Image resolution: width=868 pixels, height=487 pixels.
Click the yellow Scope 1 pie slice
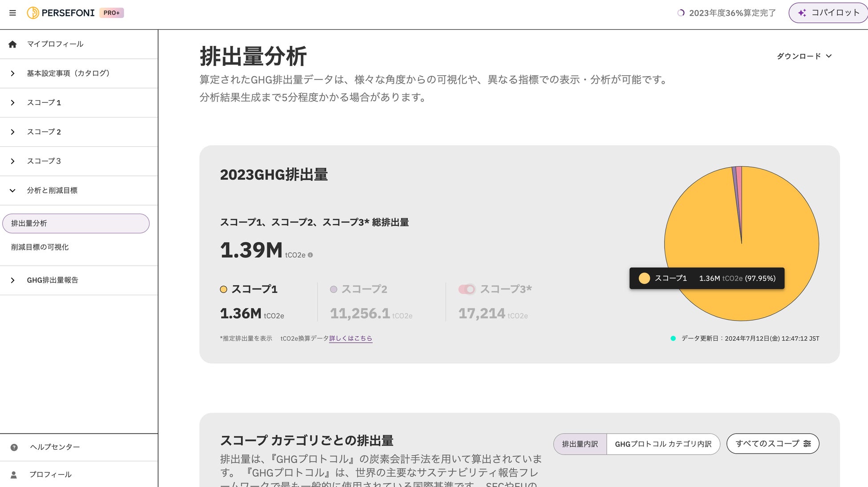(712, 223)
